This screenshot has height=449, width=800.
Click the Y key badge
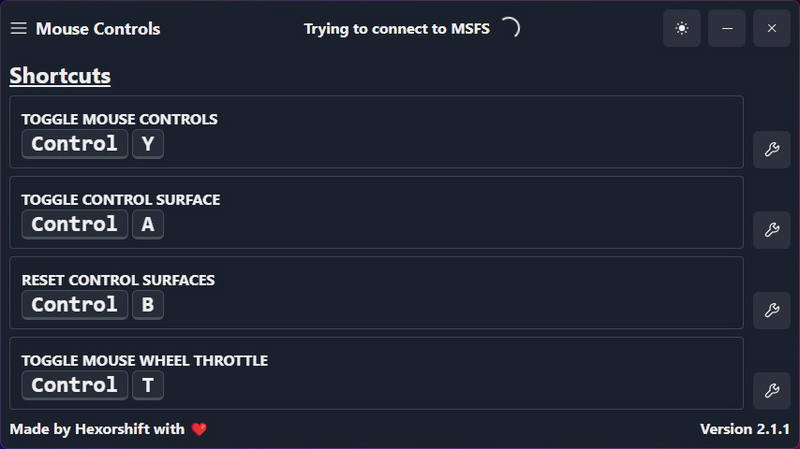[148, 144]
